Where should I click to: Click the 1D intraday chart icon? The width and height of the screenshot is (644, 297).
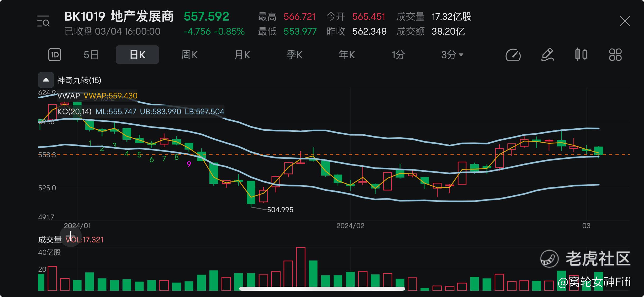tap(55, 55)
